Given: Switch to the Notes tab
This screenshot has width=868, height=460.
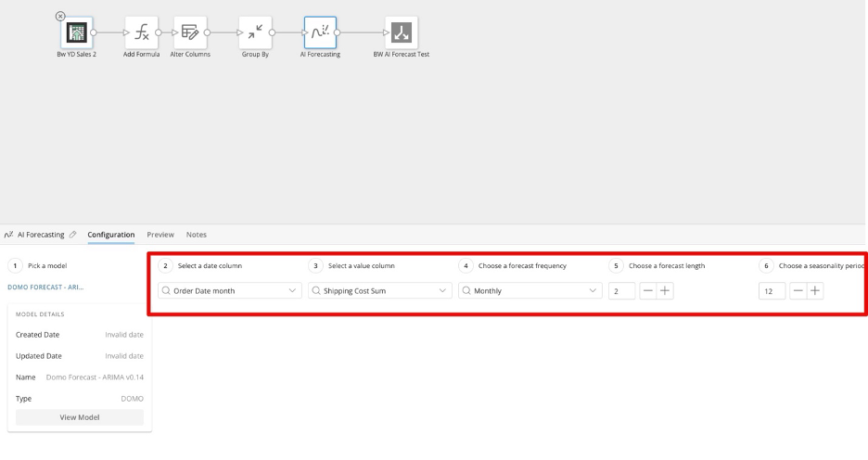Looking at the screenshot, I should coord(197,235).
